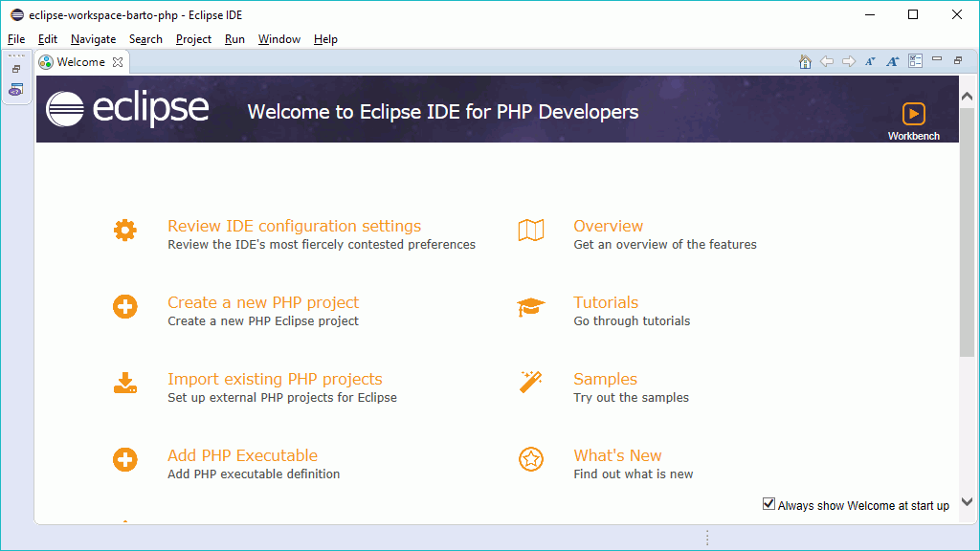The image size is (980, 551).
Task: Click the forward navigation arrow icon
Action: [x=849, y=61]
